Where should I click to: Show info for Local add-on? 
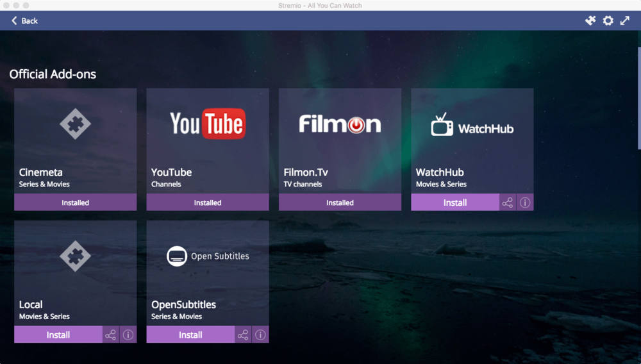tap(128, 335)
